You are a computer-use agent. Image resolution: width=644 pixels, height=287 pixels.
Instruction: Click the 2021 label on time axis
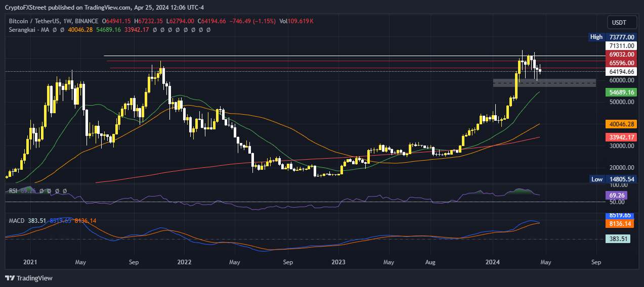[x=30, y=263]
